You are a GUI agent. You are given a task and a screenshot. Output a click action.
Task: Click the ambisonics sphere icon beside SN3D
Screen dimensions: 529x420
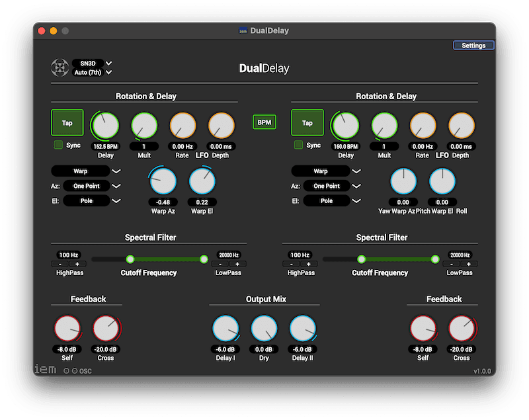click(60, 67)
